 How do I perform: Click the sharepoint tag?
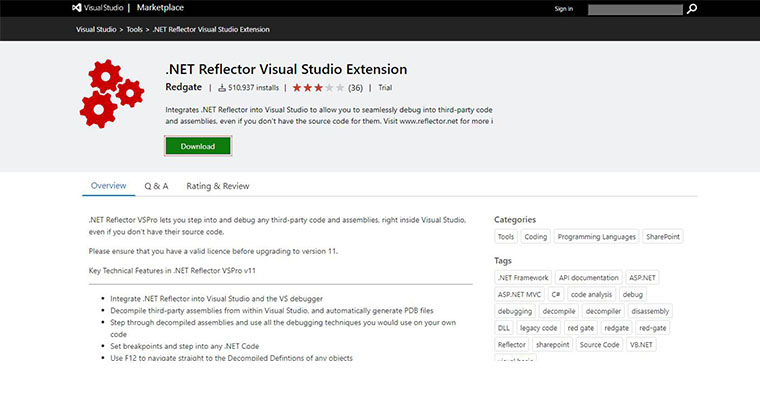pos(553,345)
